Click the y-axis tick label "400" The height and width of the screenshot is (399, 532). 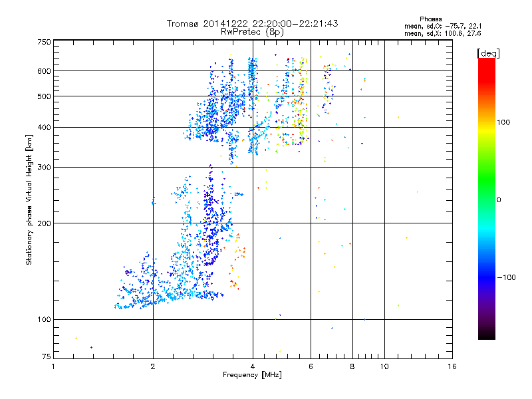pyautogui.click(x=45, y=128)
